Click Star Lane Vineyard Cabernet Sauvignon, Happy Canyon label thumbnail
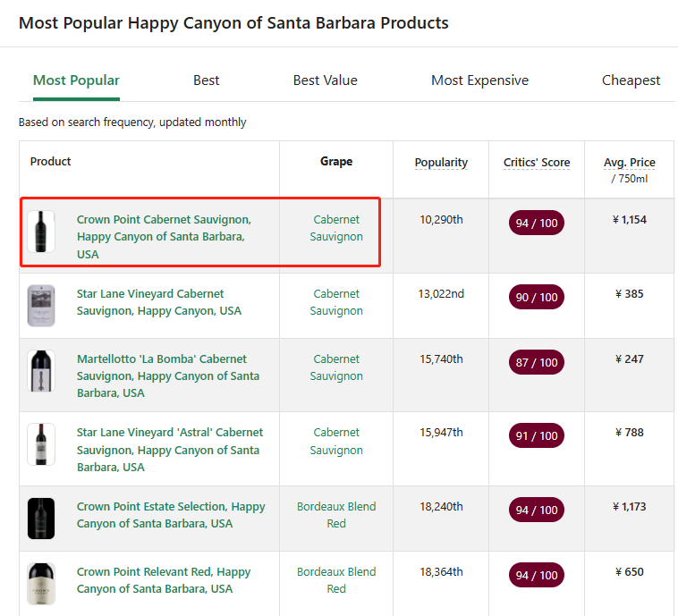Viewport: 678px width, 616px height. coord(41,305)
